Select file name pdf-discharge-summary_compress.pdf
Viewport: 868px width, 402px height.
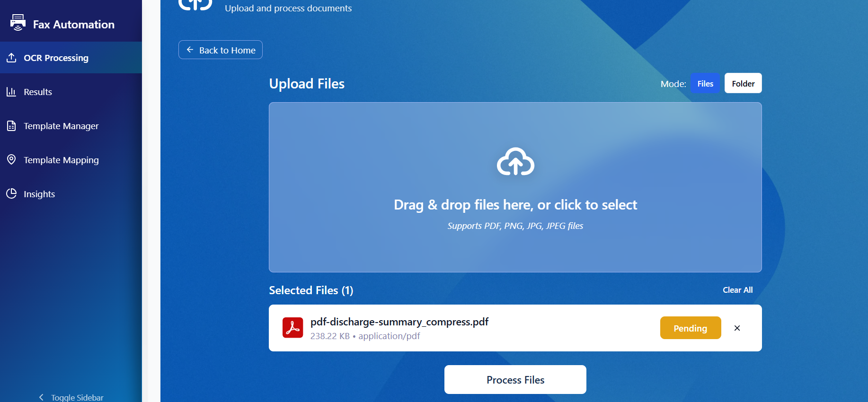[x=399, y=322]
